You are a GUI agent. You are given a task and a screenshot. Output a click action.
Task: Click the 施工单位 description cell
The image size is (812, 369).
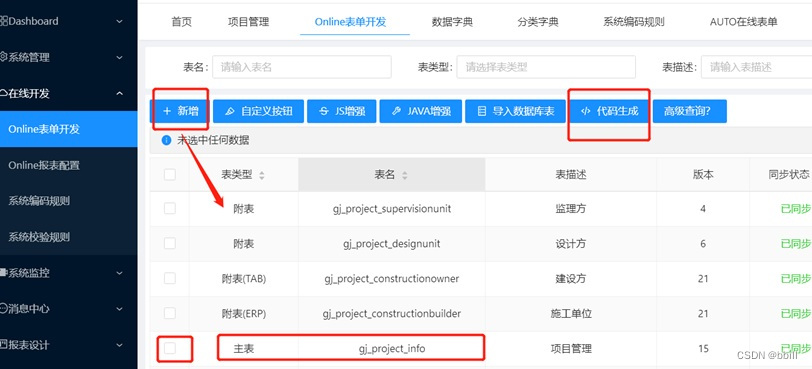pos(571,313)
